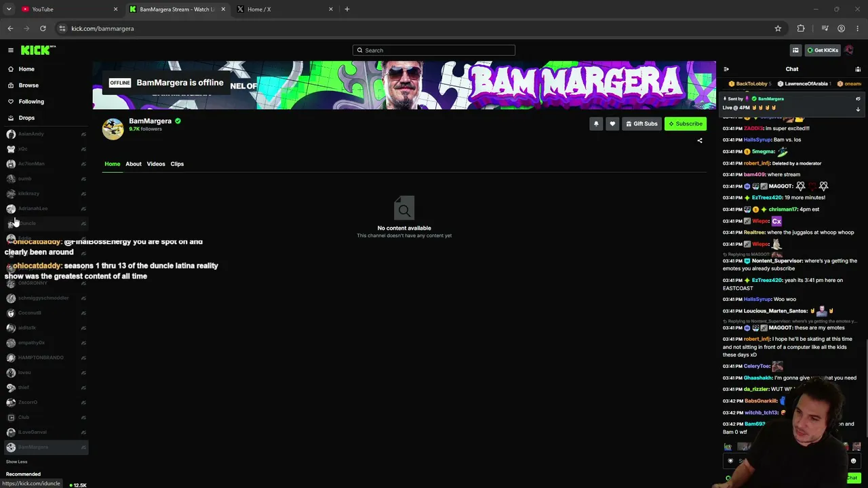
Task: Click chrisman17 username in chat
Action: [x=783, y=209]
